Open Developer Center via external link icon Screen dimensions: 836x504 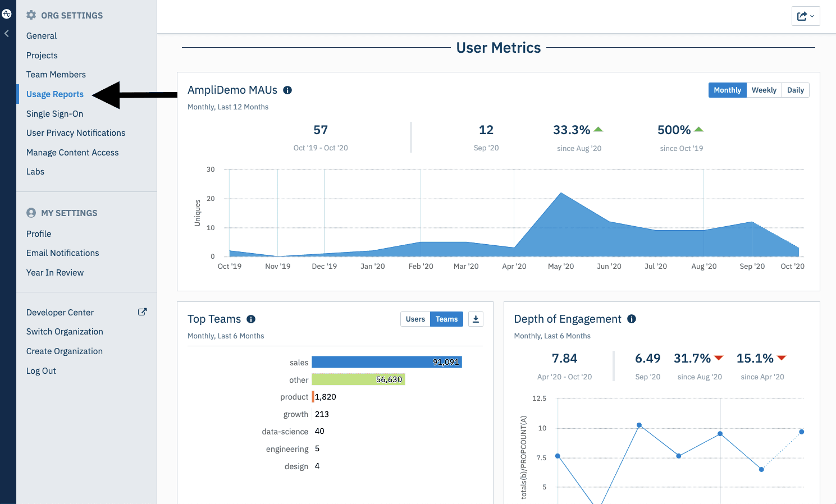coord(142,311)
